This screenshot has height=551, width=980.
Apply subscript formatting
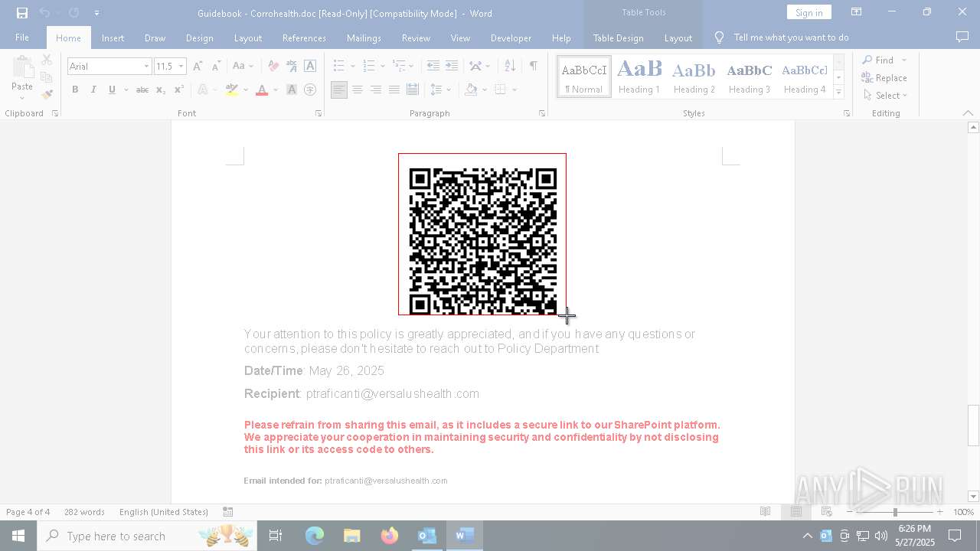[161, 90]
